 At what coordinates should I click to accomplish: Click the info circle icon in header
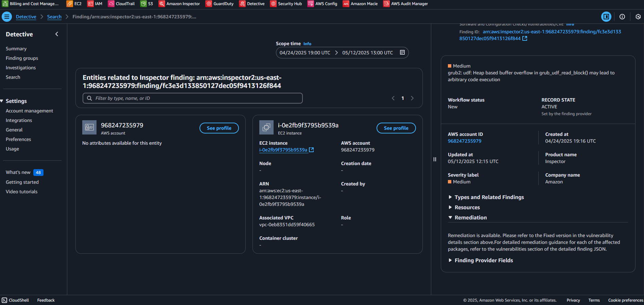(622, 17)
